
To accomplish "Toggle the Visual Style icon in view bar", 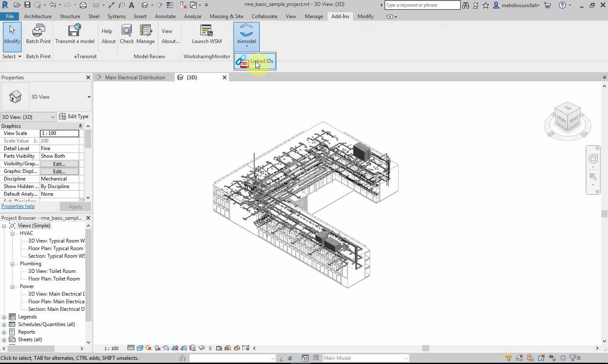I will (x=140, y=348).
